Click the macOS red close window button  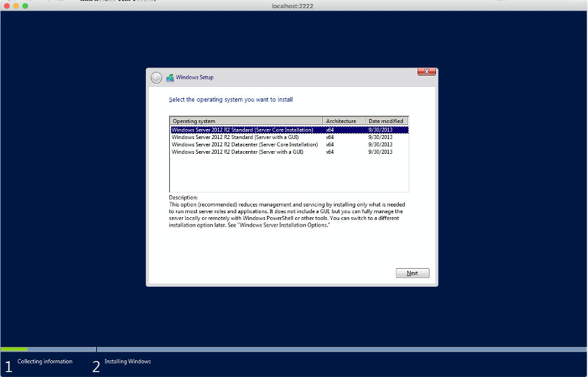(x=7, y=5)
